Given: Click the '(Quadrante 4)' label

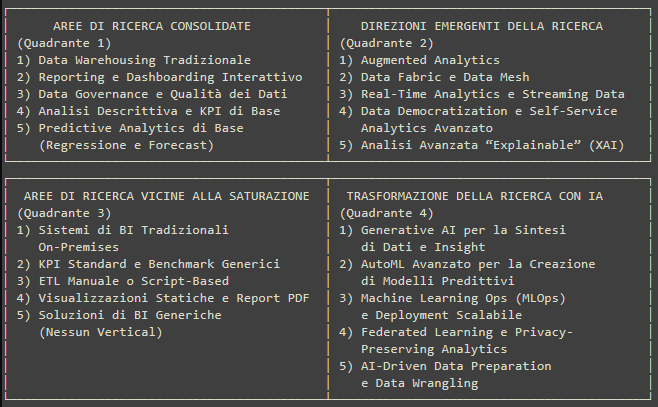Looking at the screenshot, I should (x=386, y=213).
